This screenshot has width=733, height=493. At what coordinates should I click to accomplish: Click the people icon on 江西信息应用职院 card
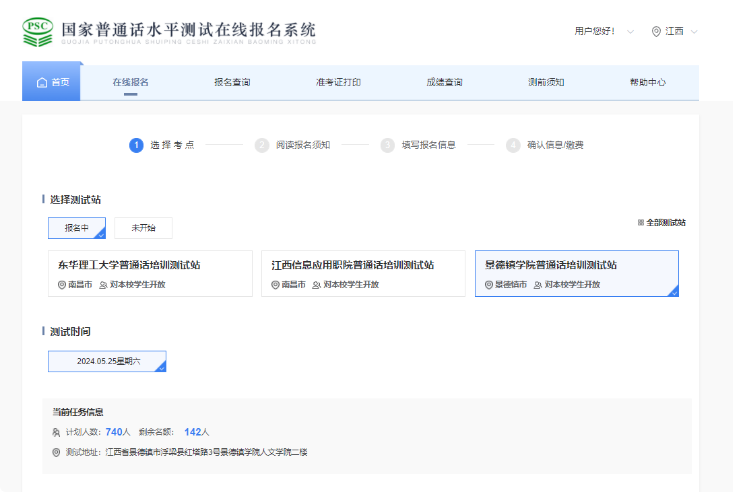point(317,285)
